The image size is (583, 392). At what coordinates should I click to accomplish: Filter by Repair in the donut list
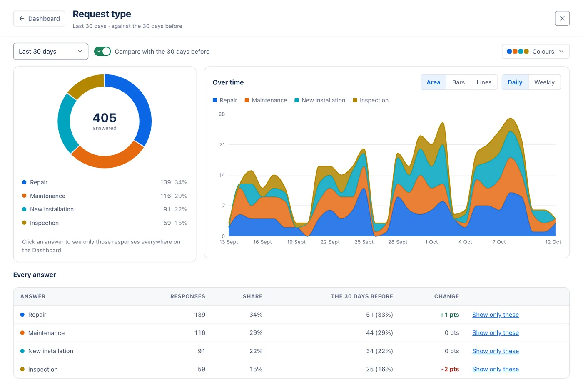pos(105,182)
